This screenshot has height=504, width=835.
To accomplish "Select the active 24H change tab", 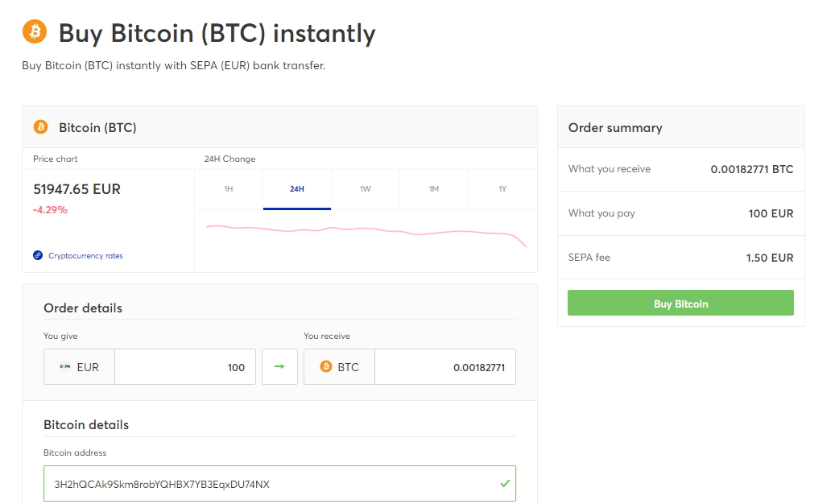I will point(296,188).
